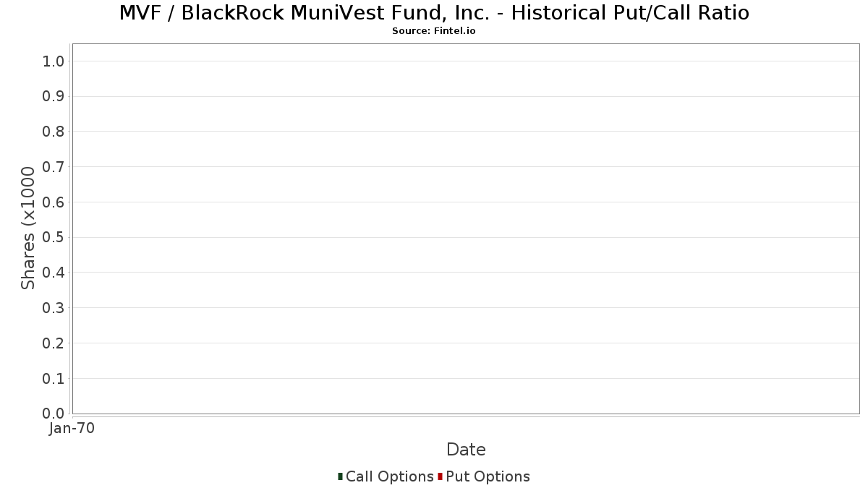This screenshot has width=868, height=488.
Task: Click the 0.4 y-axis tick label
Action: [54, 273]
